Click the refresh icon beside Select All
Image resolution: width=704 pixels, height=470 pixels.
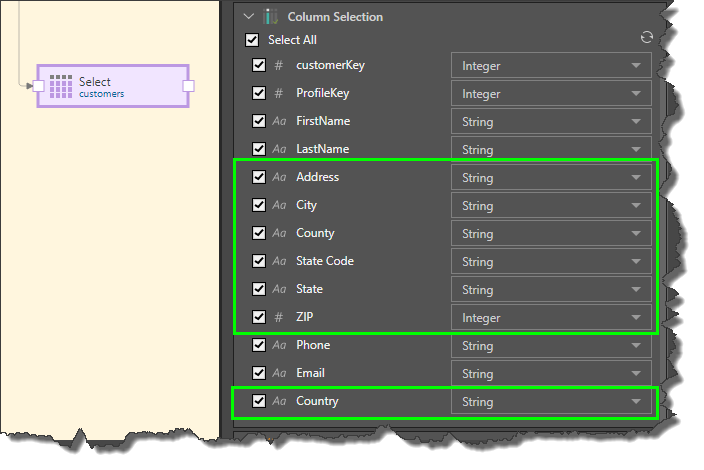[646, 37]
